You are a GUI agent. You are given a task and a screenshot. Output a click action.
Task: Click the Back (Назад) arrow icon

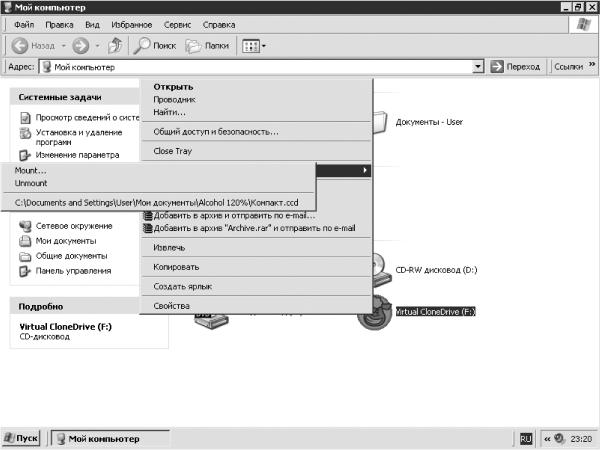tap(20, 46)
